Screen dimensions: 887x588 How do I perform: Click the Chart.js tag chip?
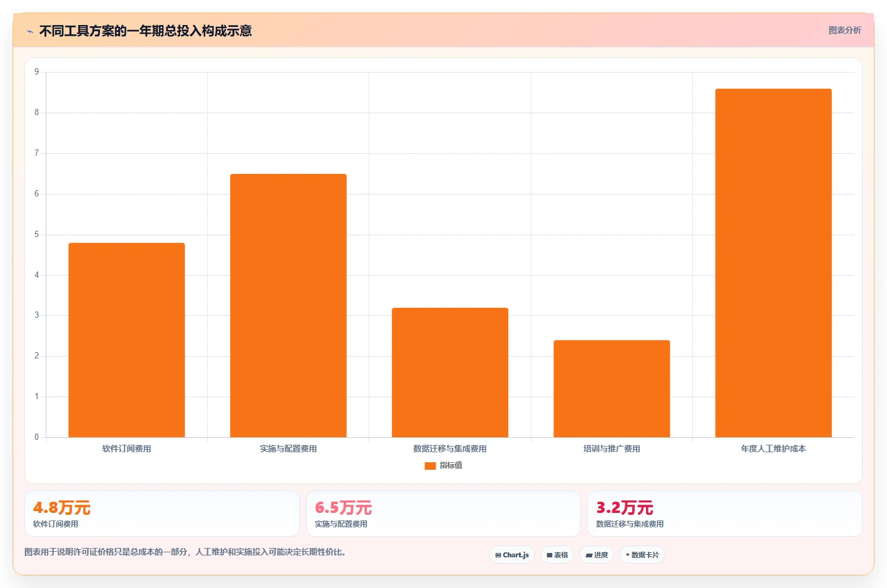pos(511,555)
